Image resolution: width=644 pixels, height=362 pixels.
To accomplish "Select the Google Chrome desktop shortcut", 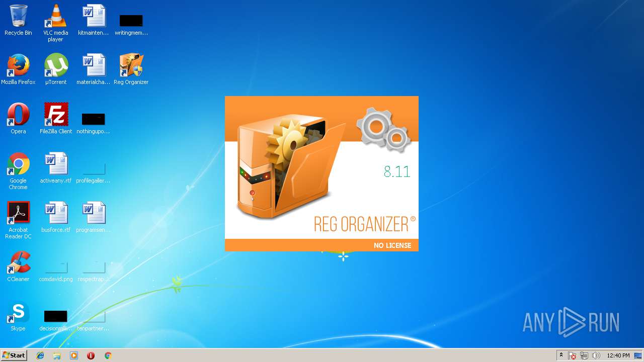I will pos(18,171).
